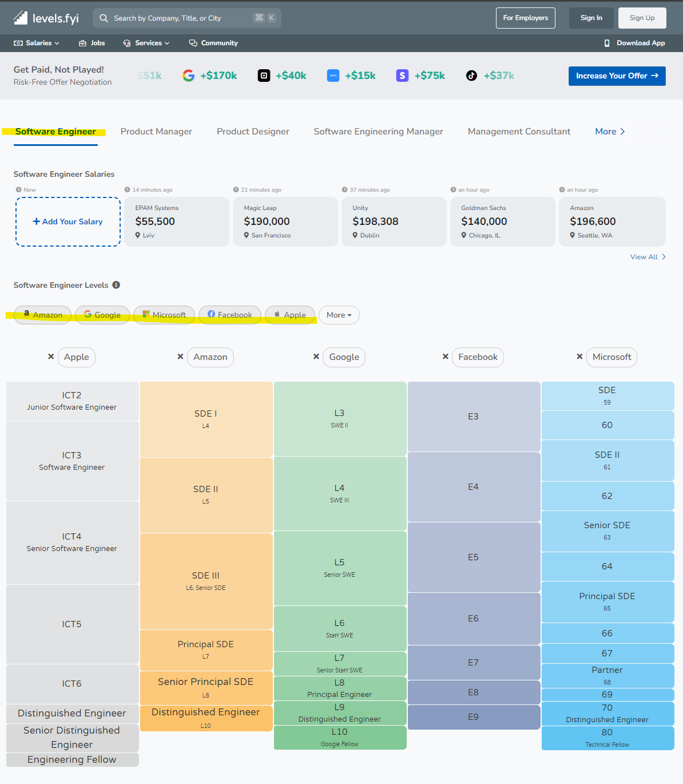Click Microsoft 80 Technical Fellow block
Screen dimensions: 683x784
pos(608,738)
